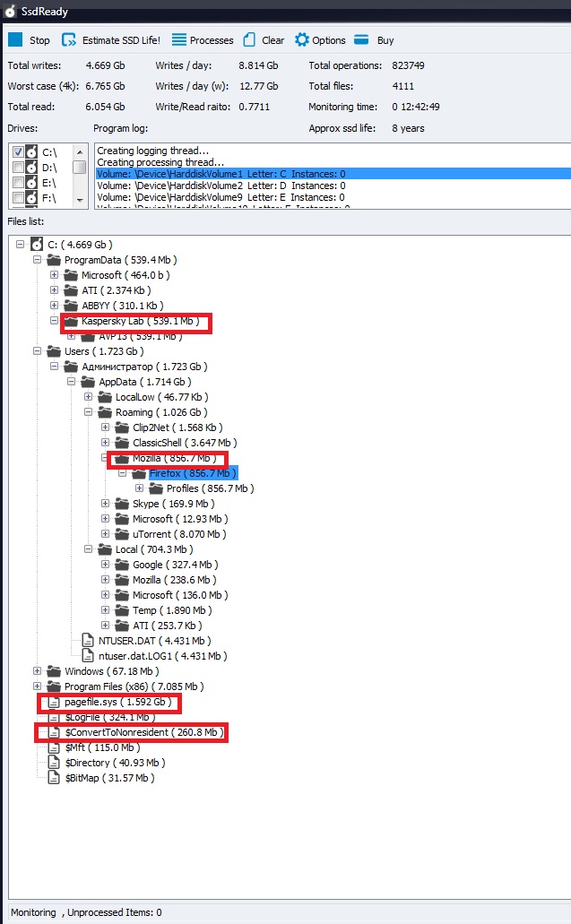
Task: Click the Stop button label
Action: pos(39,40)
